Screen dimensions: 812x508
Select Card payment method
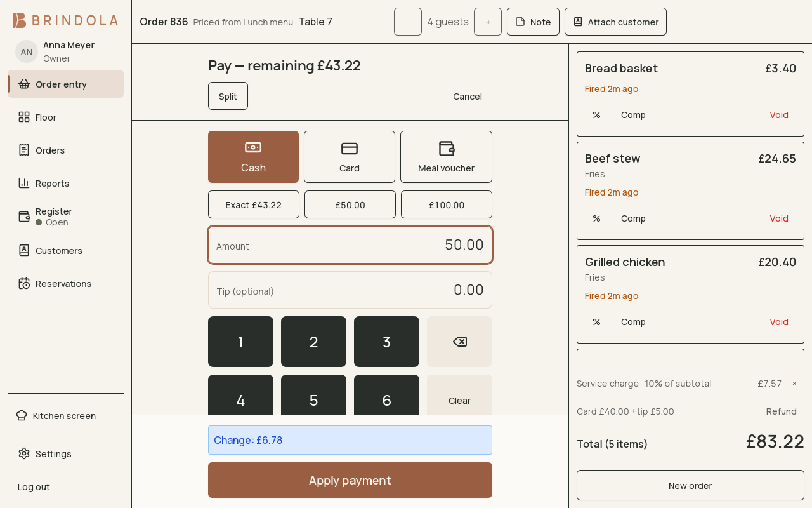tap(350, 157)
